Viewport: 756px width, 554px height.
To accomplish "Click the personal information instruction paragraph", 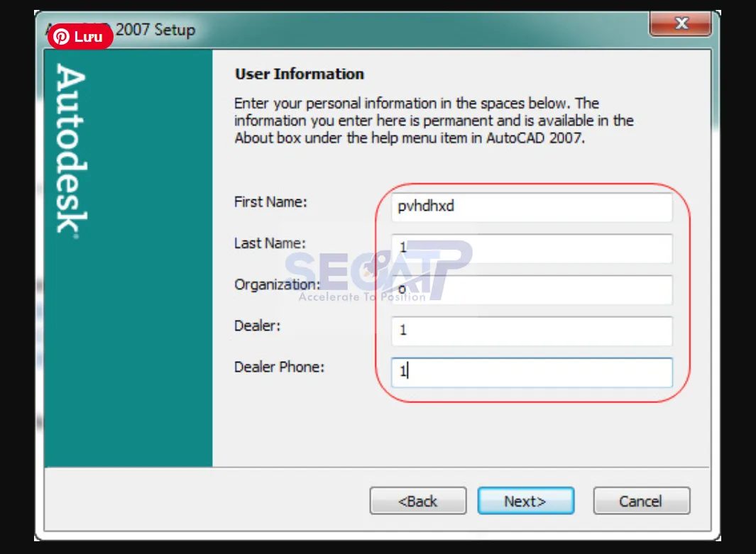I will (x=433, y=121).
